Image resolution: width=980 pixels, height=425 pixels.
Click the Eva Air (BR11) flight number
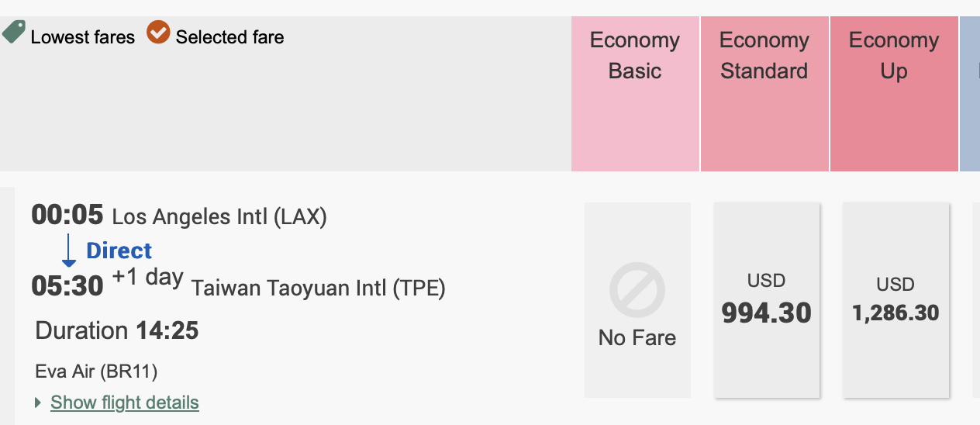(x=97, y=371)
